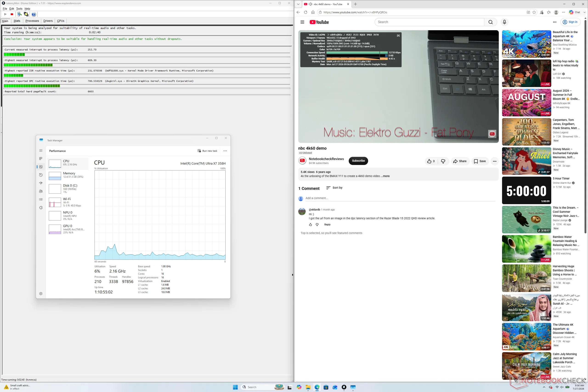Image resolution: width=588 pixels, height=392 pixels.
Task: Open the Windows Start menu
Action: [x=235, y=387]
